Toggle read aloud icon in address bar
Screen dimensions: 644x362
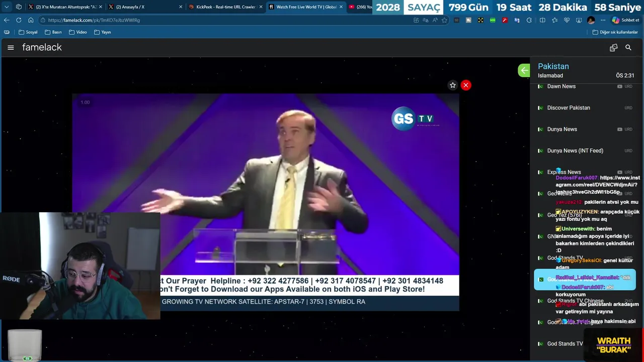pos(435,20)
